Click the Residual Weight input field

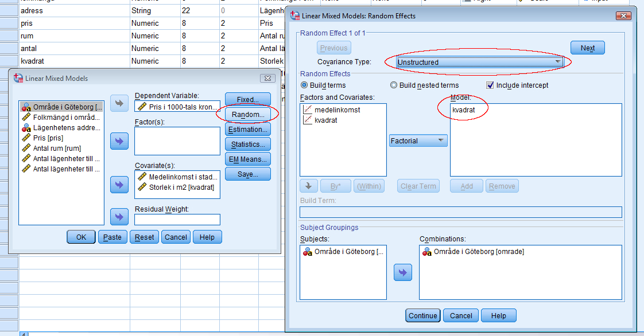(x=177, y=220)
